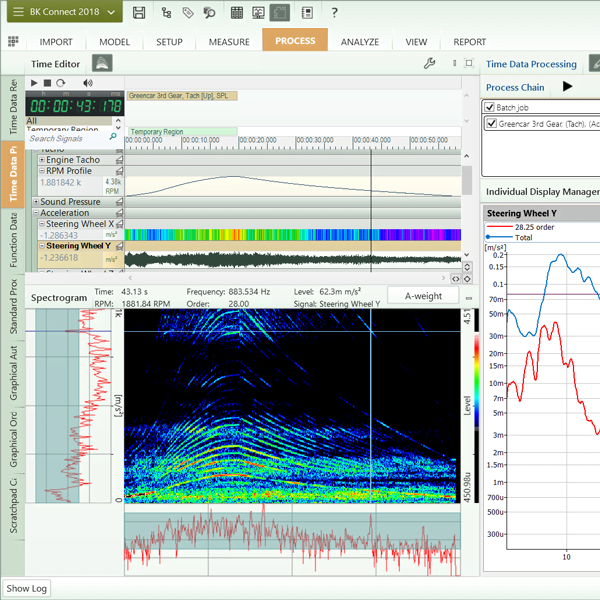The width and height of the screenshot is (600, 600).
Task: Click the app grid icon beside IMPORT
Action: 13,41
